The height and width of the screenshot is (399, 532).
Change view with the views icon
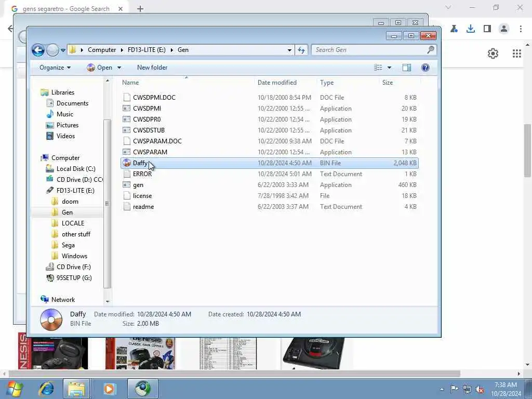pos(378,68)
